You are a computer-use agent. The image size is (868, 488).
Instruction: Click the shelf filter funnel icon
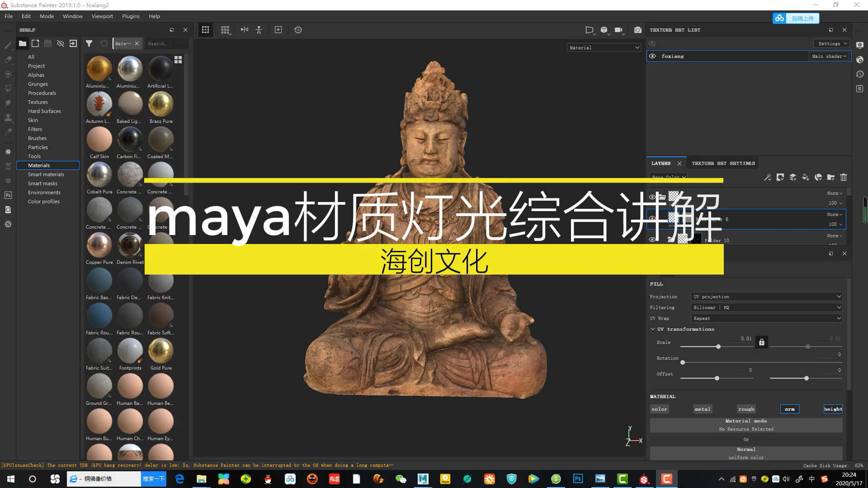coord(89,43)
